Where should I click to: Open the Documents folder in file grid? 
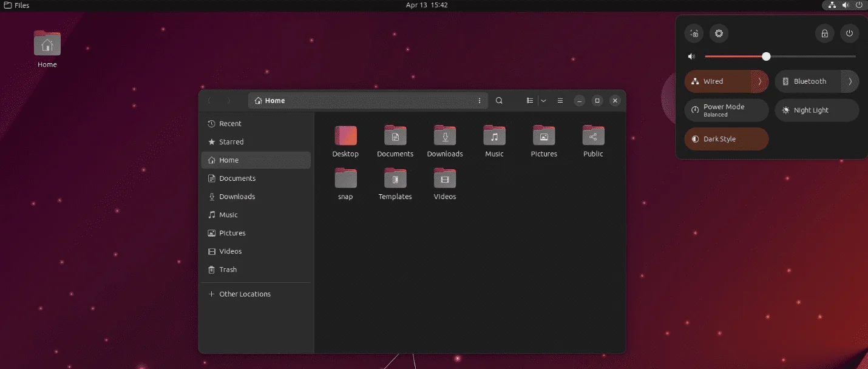[x=395, y=135]
